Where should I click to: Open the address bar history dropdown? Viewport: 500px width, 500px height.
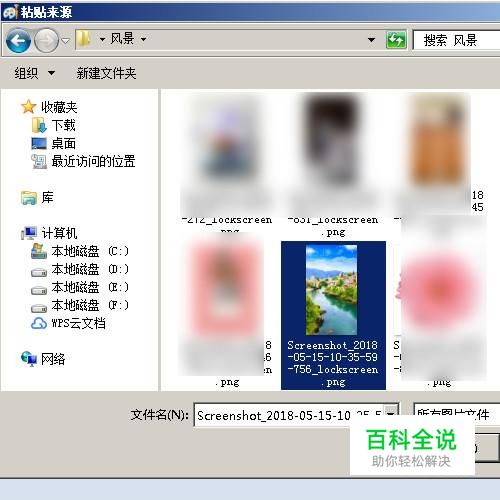click(371, 40)
